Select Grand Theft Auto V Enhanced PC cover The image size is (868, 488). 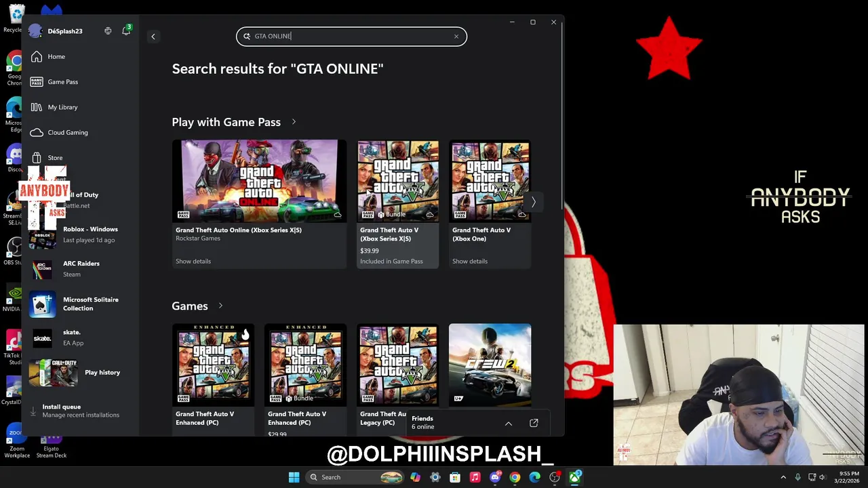tap(214, 365)
